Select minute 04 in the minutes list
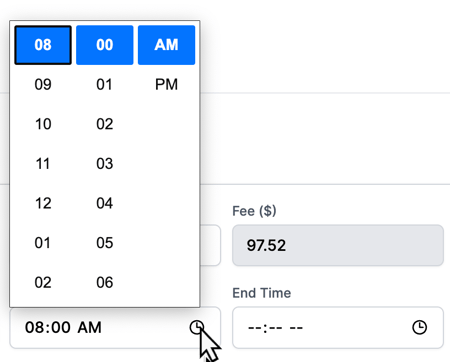Viewport: 450px width, 362px height. click(x=105, y=203)
